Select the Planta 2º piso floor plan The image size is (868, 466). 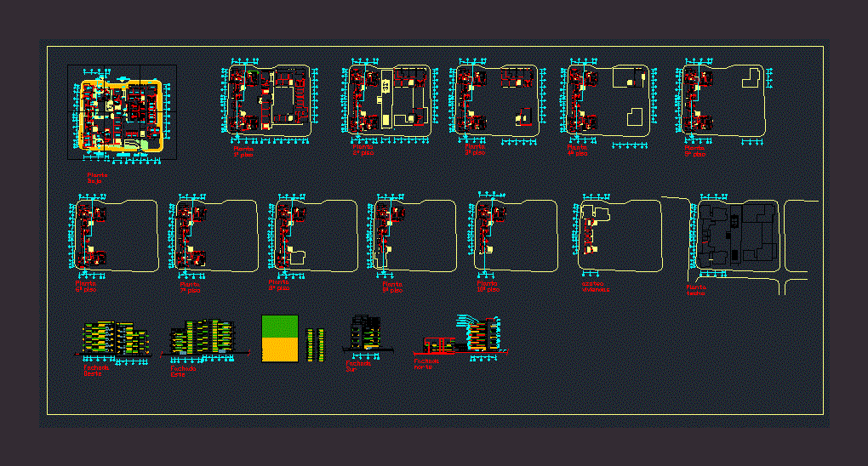391,99
